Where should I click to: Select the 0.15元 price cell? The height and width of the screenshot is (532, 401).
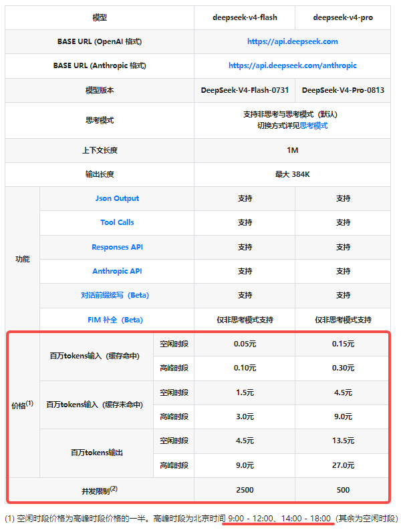point(343,344)
